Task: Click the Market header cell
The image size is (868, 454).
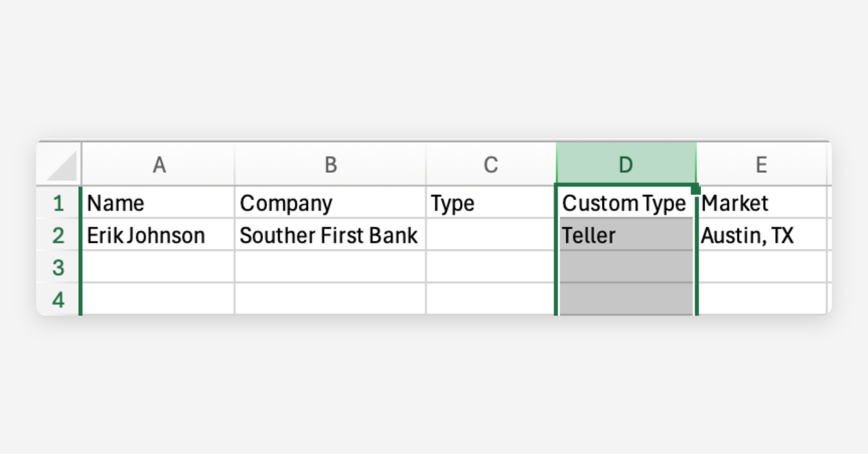Action: pos(761,203)
